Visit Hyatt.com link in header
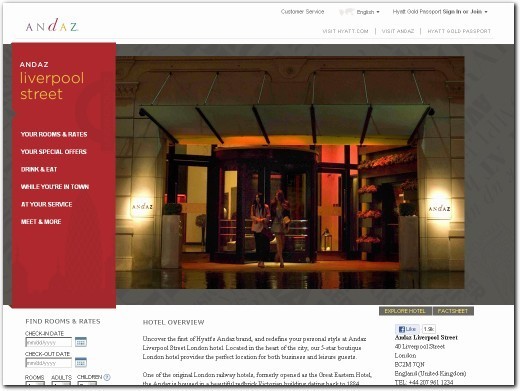Image resolution: width=520 pixels, height=391 pixels. click(x=345, y=31)
